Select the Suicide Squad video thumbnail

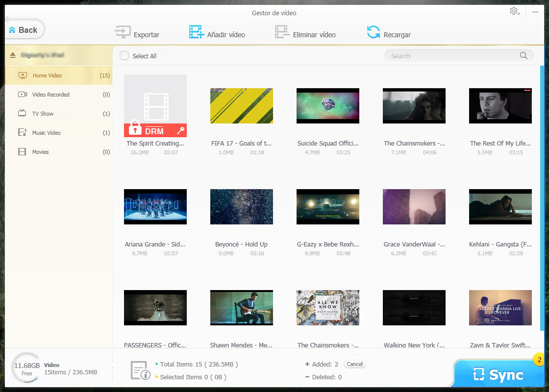(x=328, y=106)
